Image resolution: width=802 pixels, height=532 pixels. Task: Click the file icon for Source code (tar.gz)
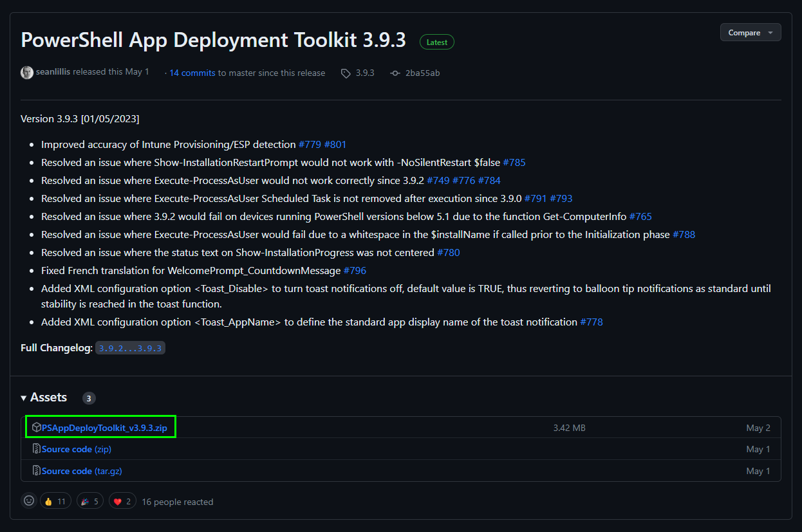click(37, 471)
